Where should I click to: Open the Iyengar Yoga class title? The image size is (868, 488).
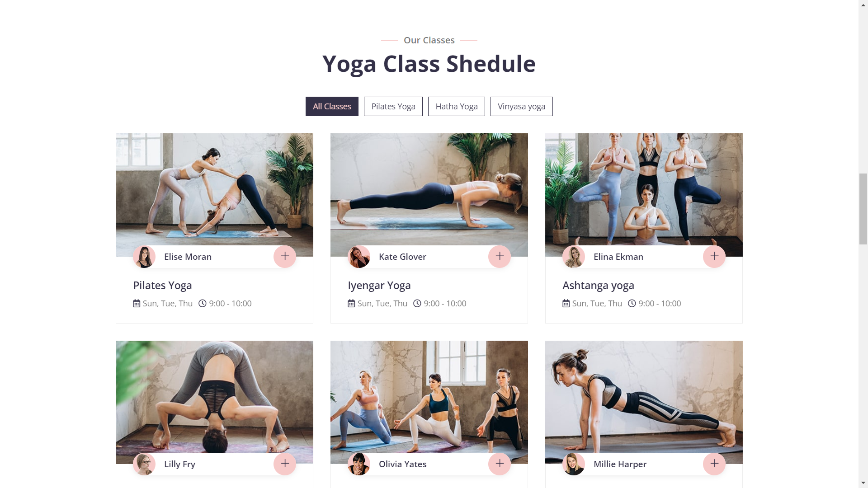pos(379,286)
